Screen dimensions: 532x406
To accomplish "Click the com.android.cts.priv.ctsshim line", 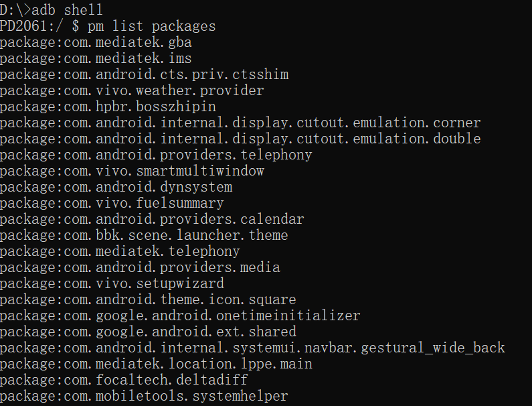I will coord(144,74).
